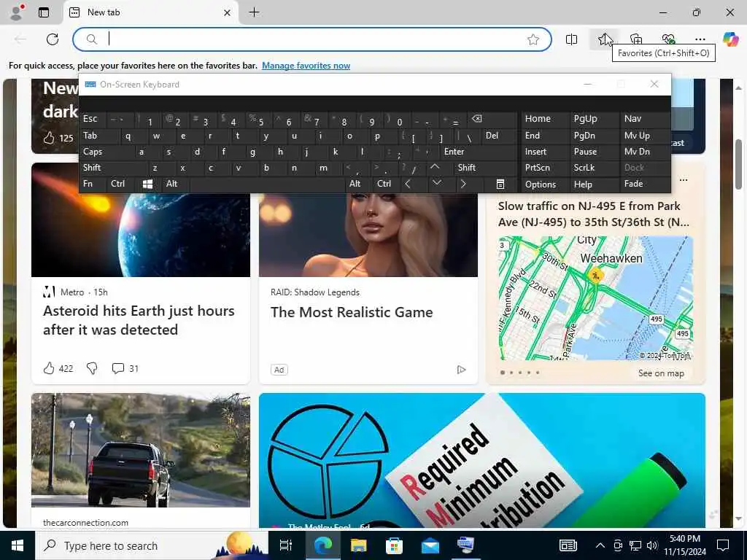Open Settings and more ellipsis menu
This screenshot has height=560, width=747.
(700, 39)
